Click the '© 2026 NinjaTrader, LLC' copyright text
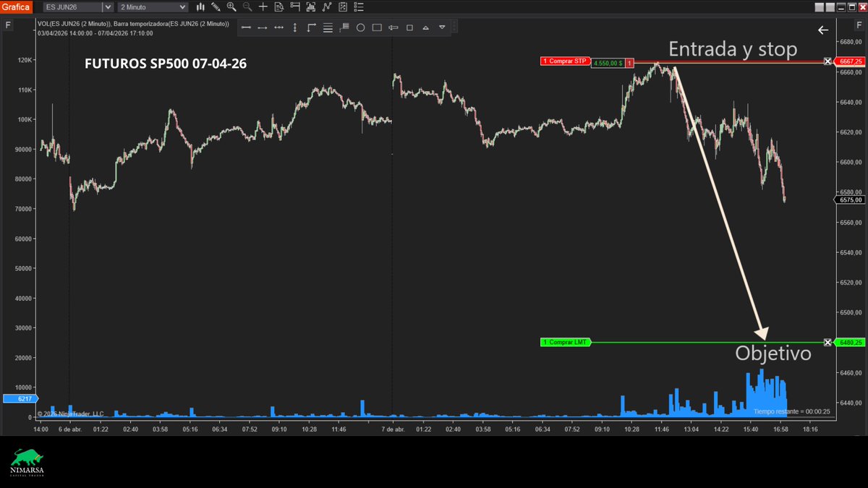This screenshot has width=868, height=488. click(69, 414)
